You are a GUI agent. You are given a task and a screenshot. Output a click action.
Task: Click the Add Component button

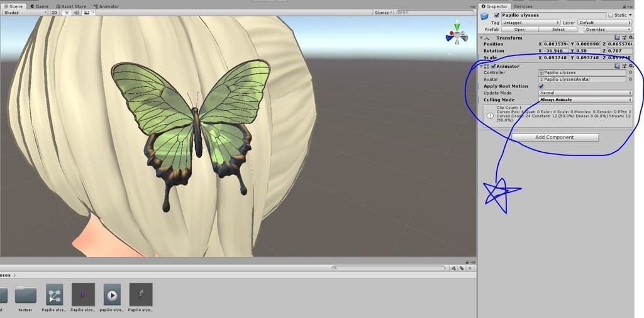pyautogui.click(x=555, y=137)
